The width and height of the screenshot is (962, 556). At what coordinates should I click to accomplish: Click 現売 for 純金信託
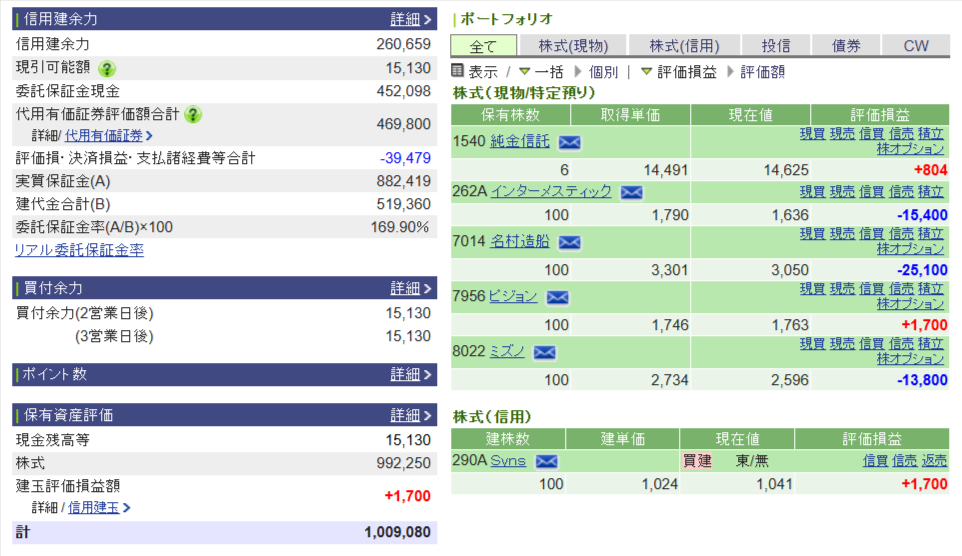click(842, 133)
